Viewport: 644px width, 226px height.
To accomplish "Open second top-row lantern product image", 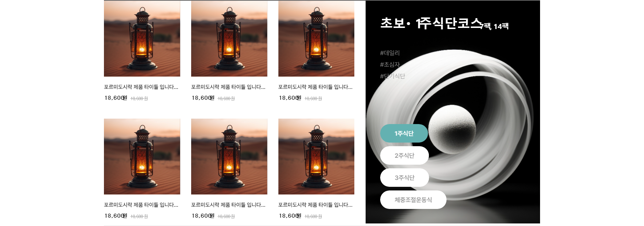I will [x=229, y=38].
